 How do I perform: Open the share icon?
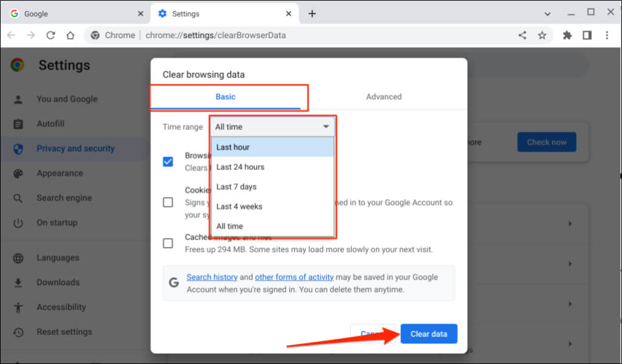point(522,35)
